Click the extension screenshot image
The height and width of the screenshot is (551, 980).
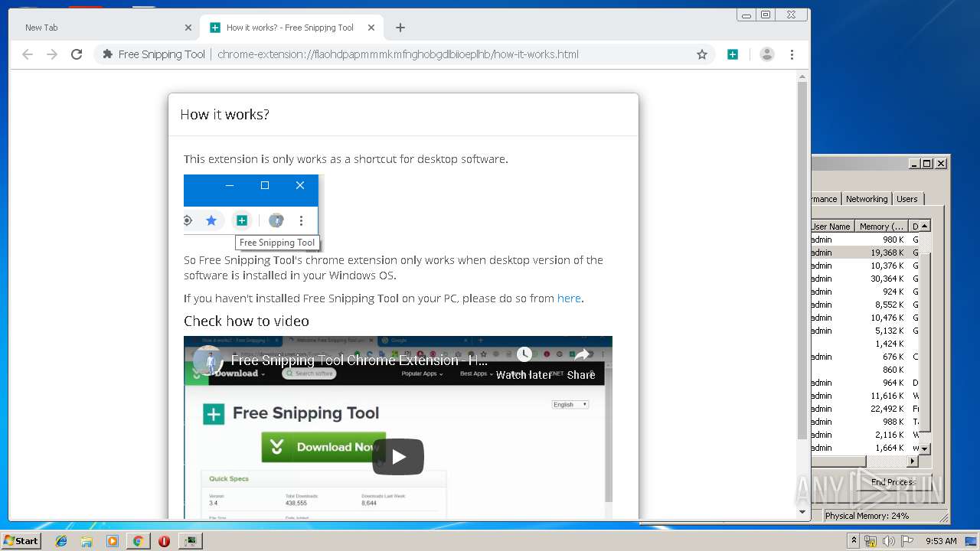point(253,213)
